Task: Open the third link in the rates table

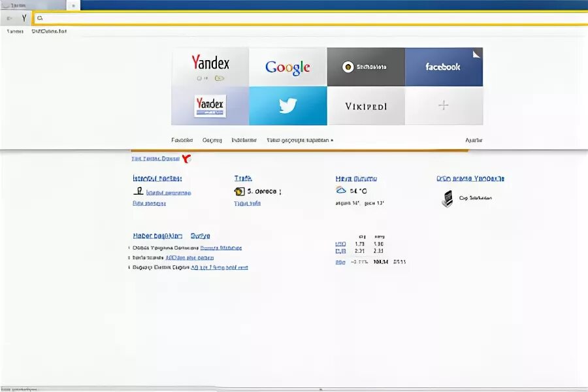Action: coord(340,262)
